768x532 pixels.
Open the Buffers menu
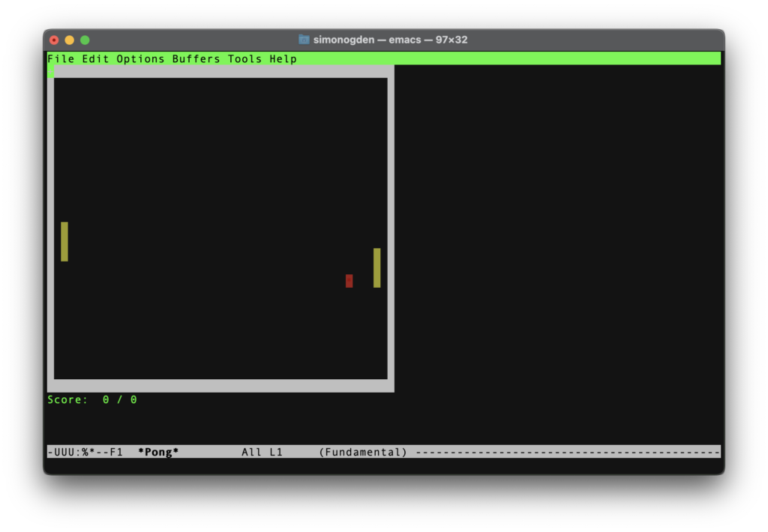pyautogui.click(x=196, y=58)
